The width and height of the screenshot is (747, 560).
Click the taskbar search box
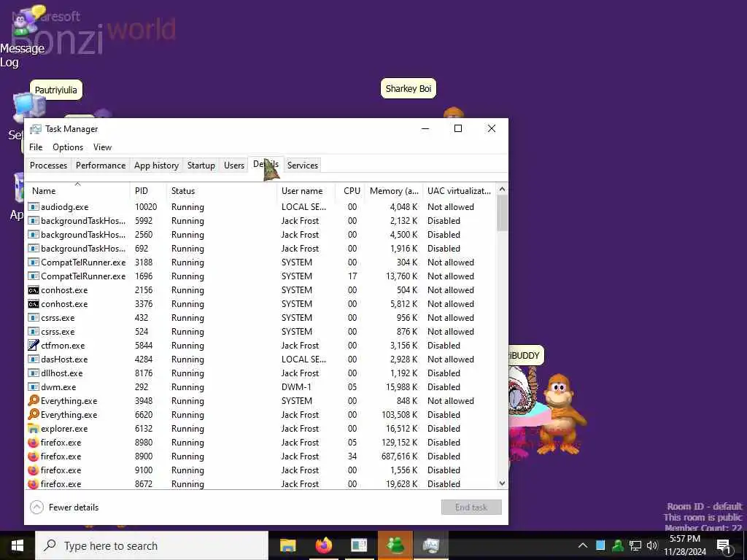pos(152,545)
